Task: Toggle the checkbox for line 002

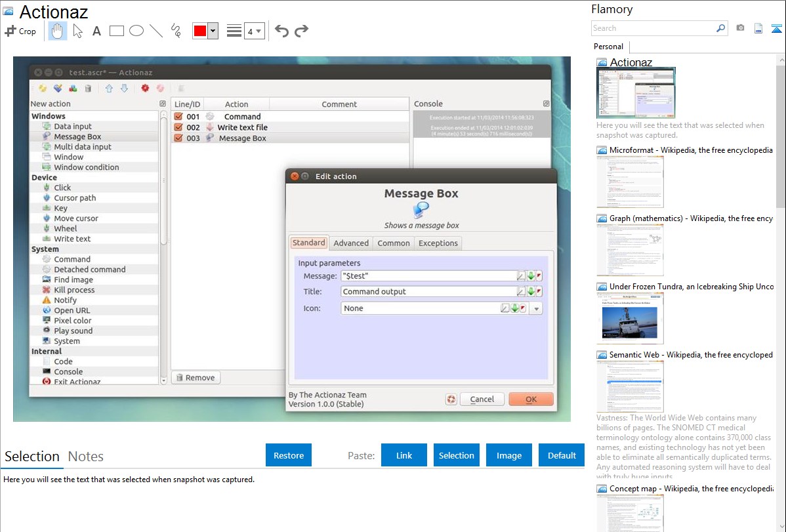Action: [178, 127]
